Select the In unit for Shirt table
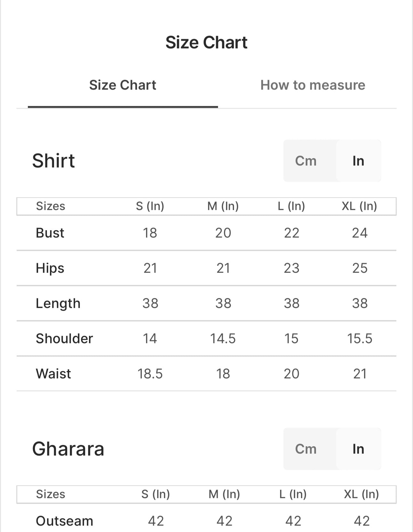Viewport: 413px width, 532px height. point(358,161)
